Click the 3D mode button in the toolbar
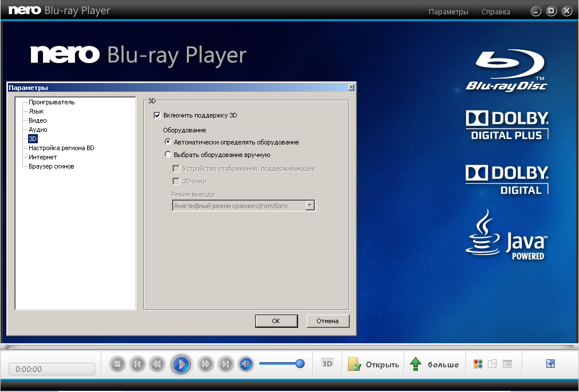 point(327,364)
